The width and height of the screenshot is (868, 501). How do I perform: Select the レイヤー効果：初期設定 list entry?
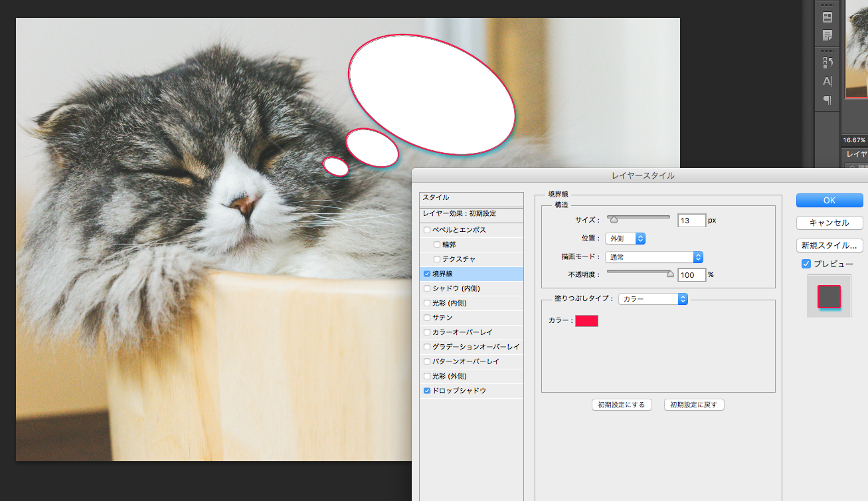point(471,214)
